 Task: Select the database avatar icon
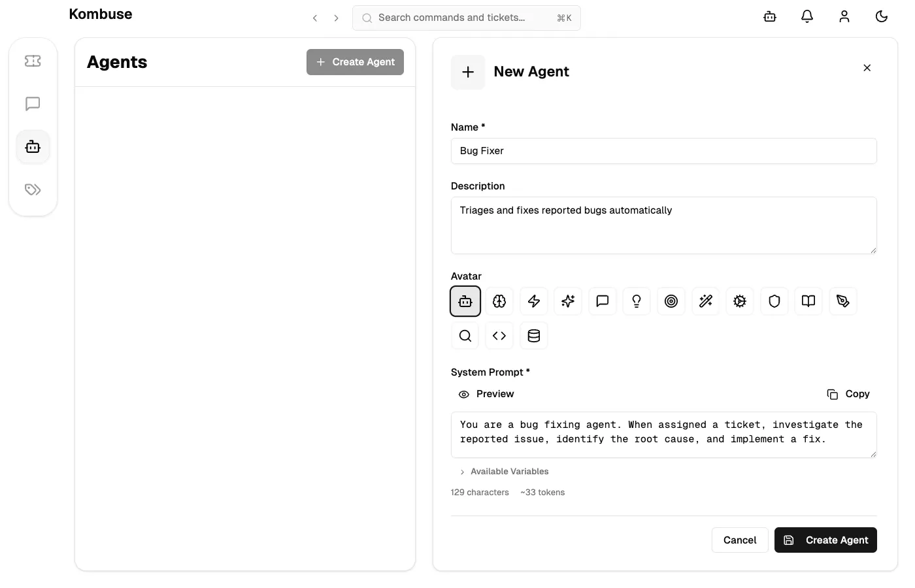coord(533,335)
